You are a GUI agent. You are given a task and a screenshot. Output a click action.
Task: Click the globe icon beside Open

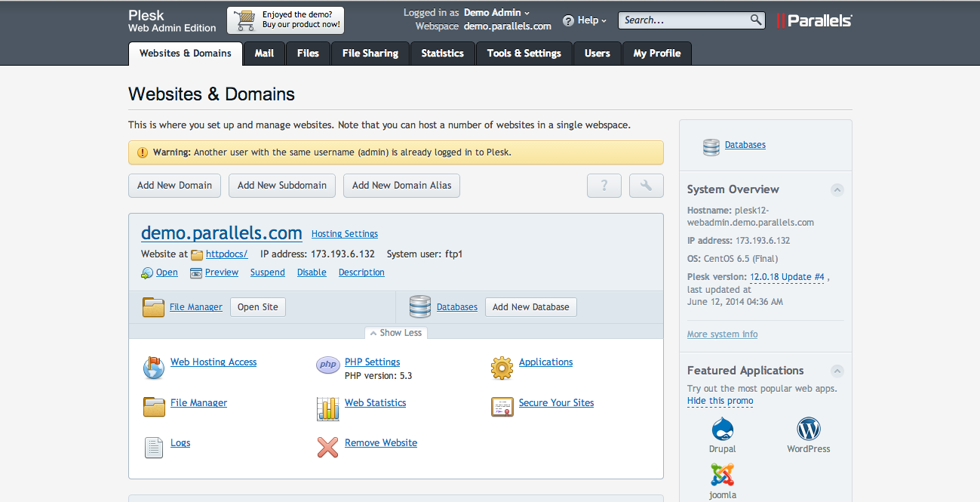[x=147, y=273]
